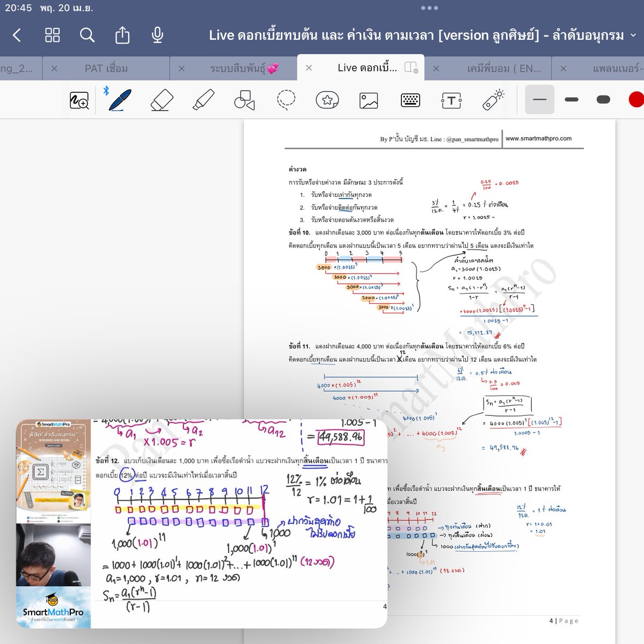
Task: Tap the ค่างวด section heading
Action: tap(297, 169)
